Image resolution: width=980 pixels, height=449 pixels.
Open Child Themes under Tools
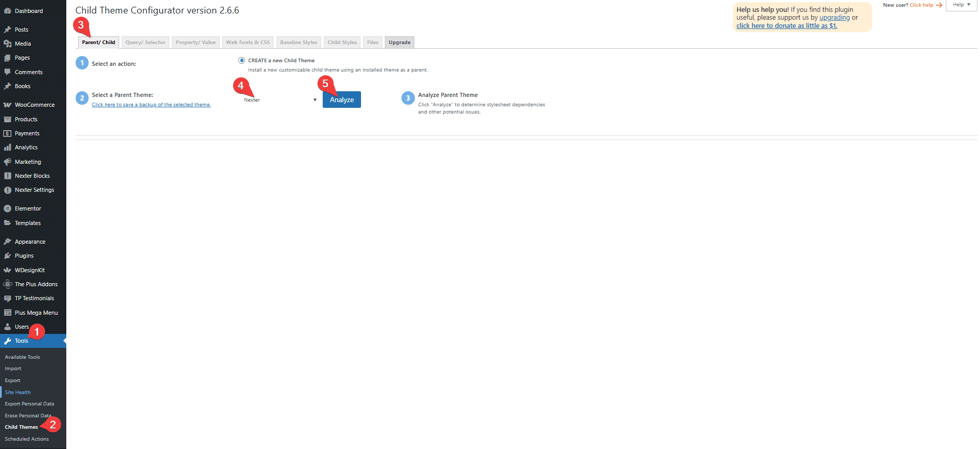coord(21,427)
